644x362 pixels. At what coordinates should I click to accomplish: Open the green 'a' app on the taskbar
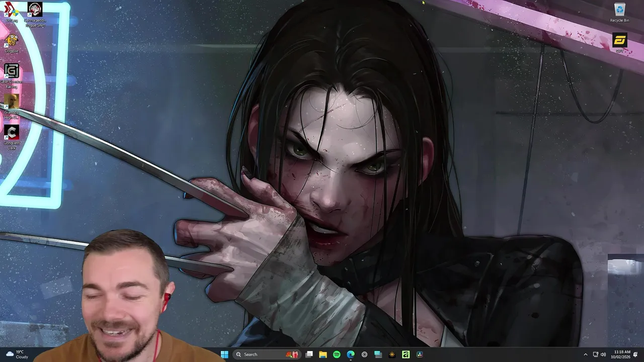point(406,354)
